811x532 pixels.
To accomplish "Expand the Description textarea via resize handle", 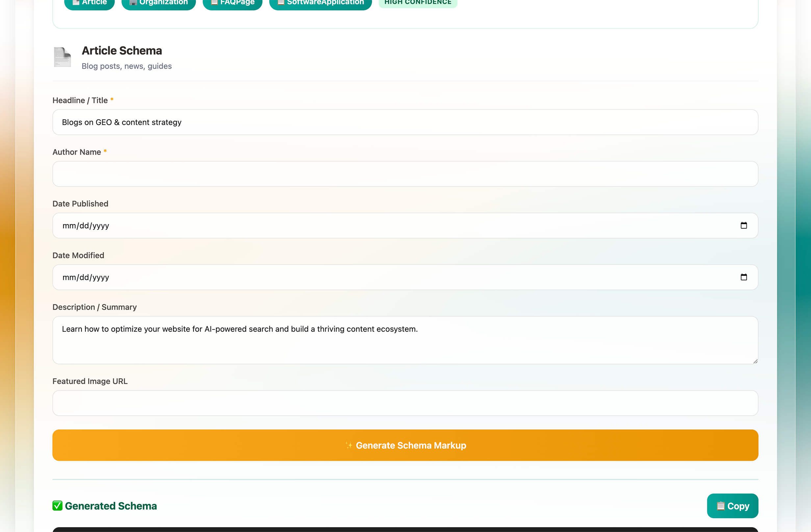I will click(x=756, y=362).
